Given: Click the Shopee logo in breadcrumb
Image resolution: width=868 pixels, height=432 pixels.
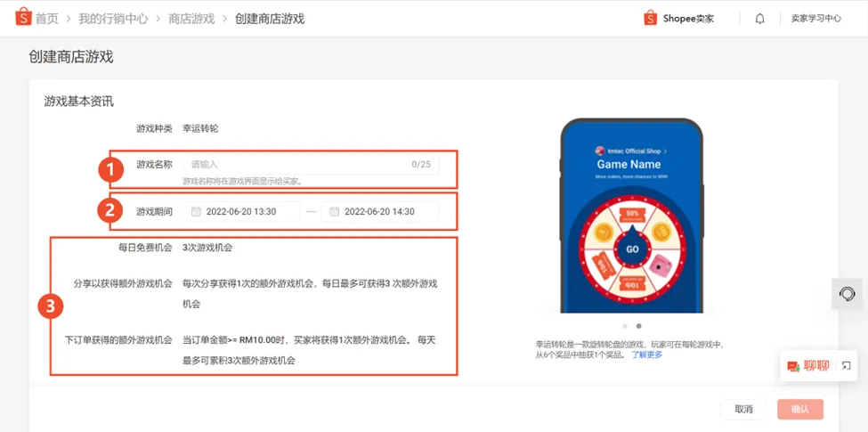Looking at the screenshot, I should click(23, 17).
